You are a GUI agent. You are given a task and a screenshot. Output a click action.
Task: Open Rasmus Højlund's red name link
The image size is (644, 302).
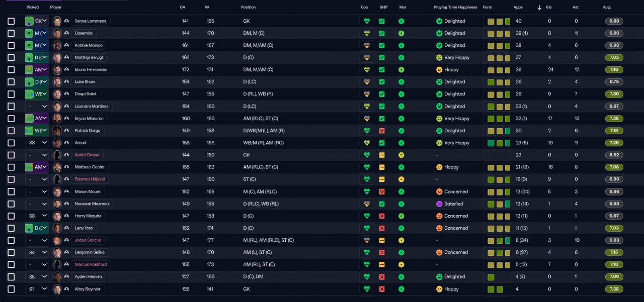coord(90,179)
